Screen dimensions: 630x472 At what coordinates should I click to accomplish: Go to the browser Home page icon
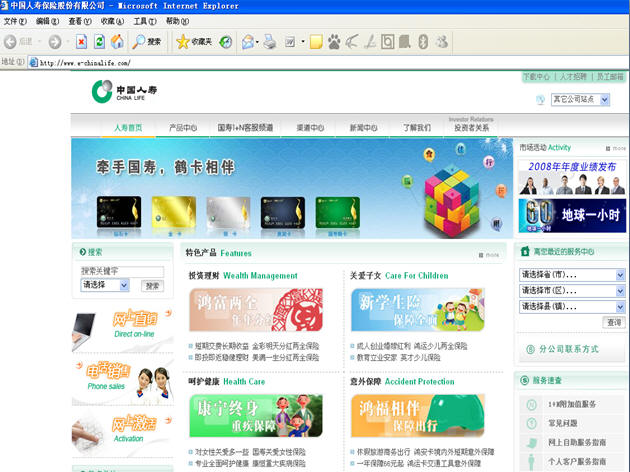click(x=117, y=41)
